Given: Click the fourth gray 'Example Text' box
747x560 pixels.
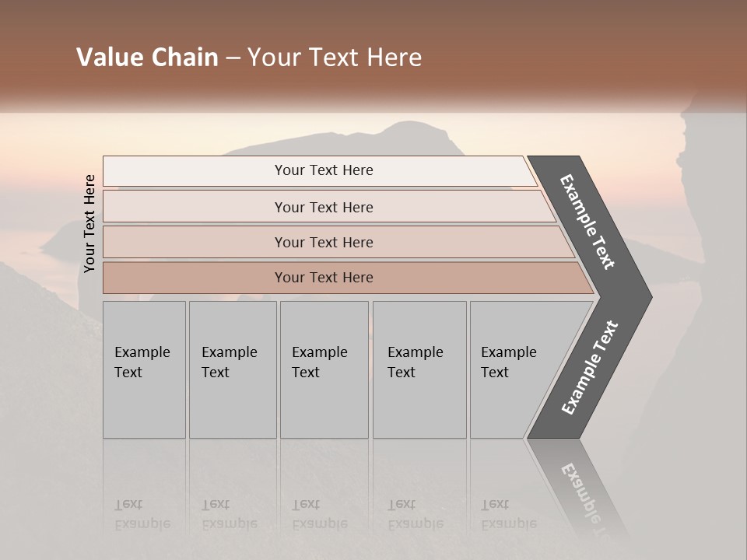Looking at the screenshot, I should (419, 369).
